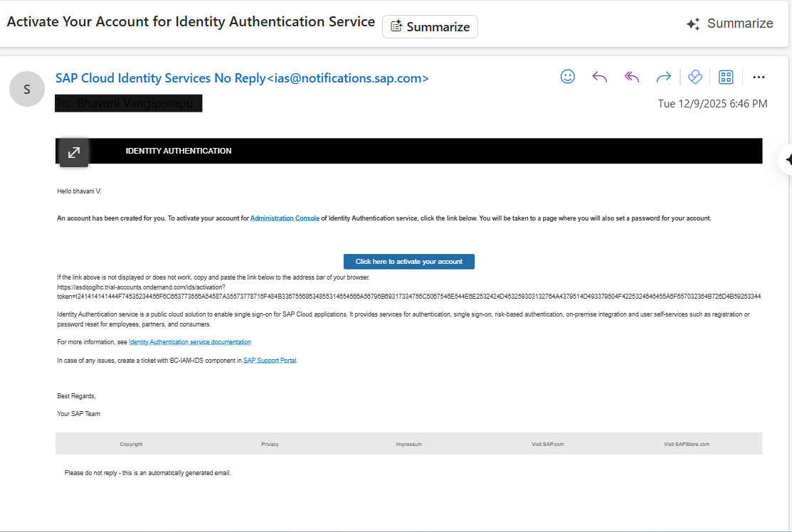Image resolution: width=792 pixels, height=532 pixels.
Task: Open the Apps grid icon
Action: [x=726, y=77]
